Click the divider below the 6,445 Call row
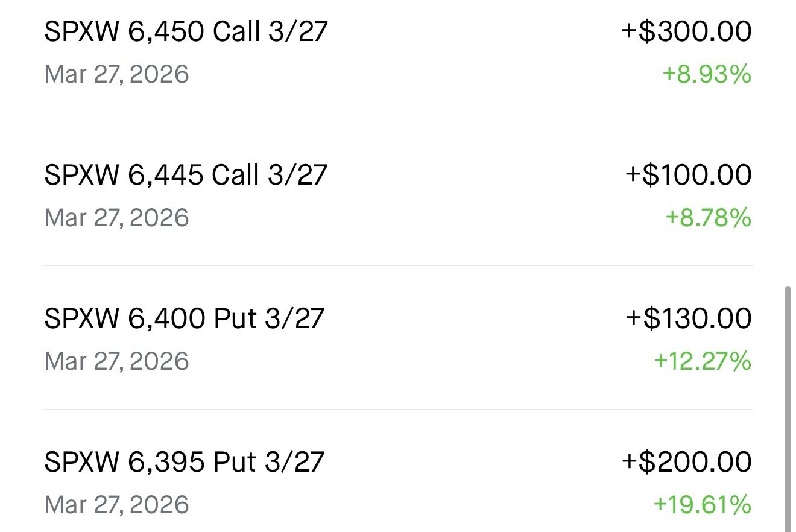The width and height of the screenshot is (796, 532). [398, 266]
